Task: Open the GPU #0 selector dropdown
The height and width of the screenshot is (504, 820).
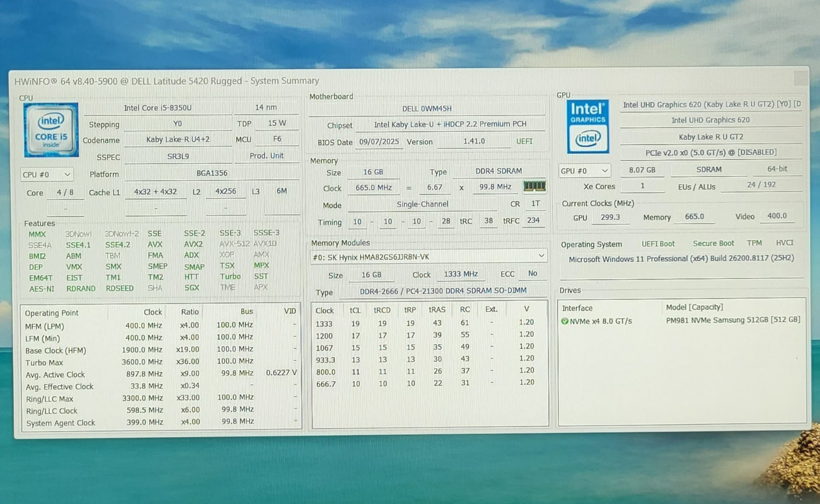Action: tap(584, 171)
